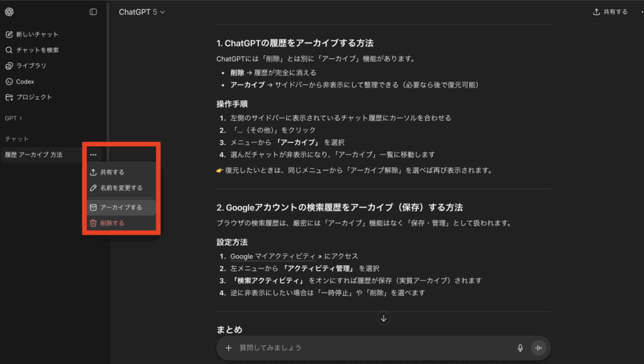The width and height of the screenshot is (644, 364).
Task: Open Codex from the sidebar
Action: [25, 81]
